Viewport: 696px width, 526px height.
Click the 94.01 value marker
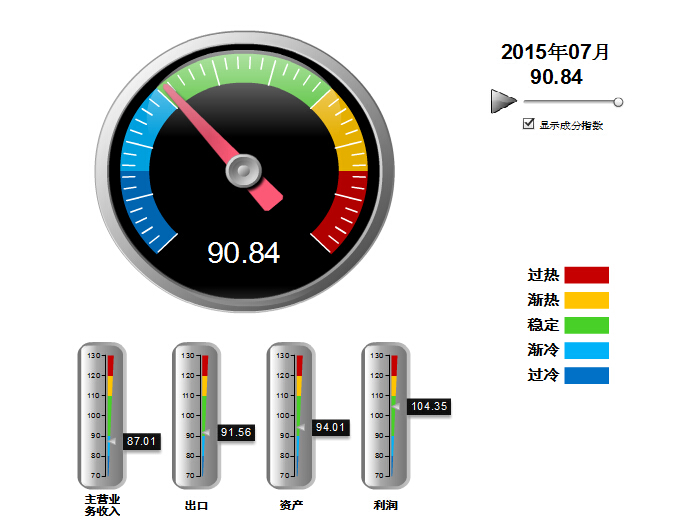329,427
